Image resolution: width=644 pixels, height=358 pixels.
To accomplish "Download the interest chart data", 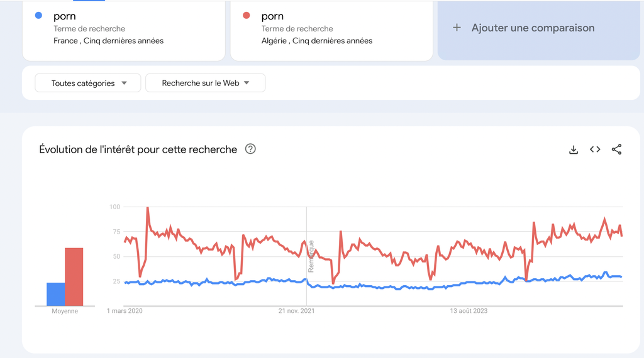I will click(x=573, y=149).
